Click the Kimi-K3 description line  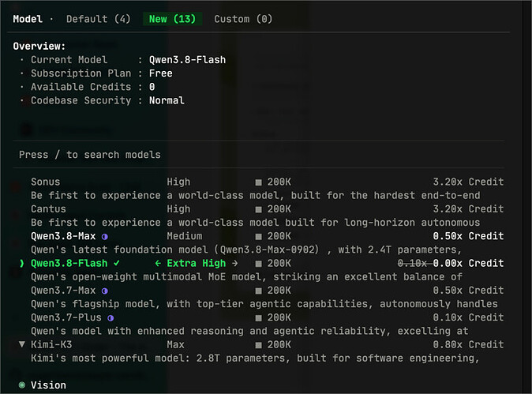point(255,358)
